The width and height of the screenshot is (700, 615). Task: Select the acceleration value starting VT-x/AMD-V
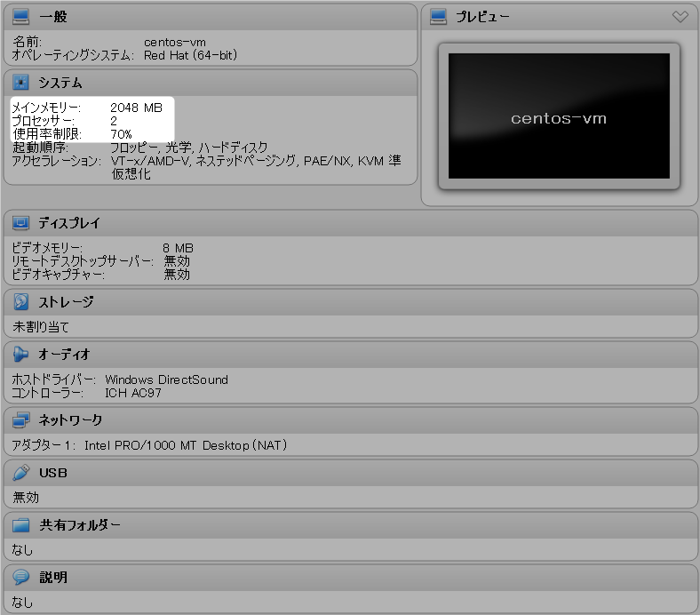(255, 167)
